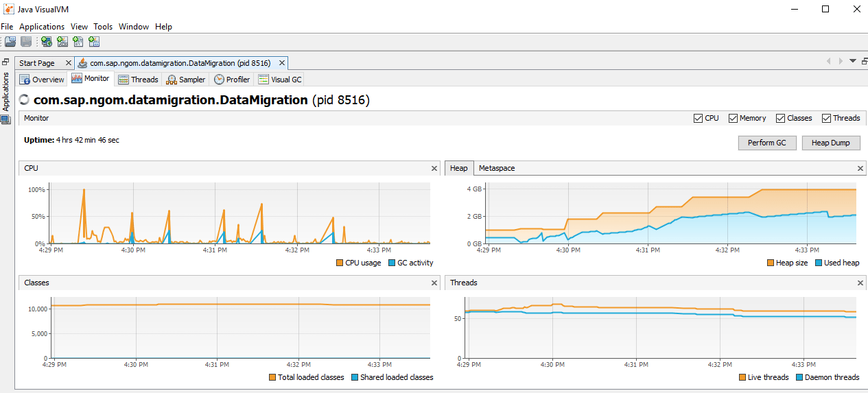Click the Heap size legend swatch
Screen dimensions: 868x393
pos(771,263)
